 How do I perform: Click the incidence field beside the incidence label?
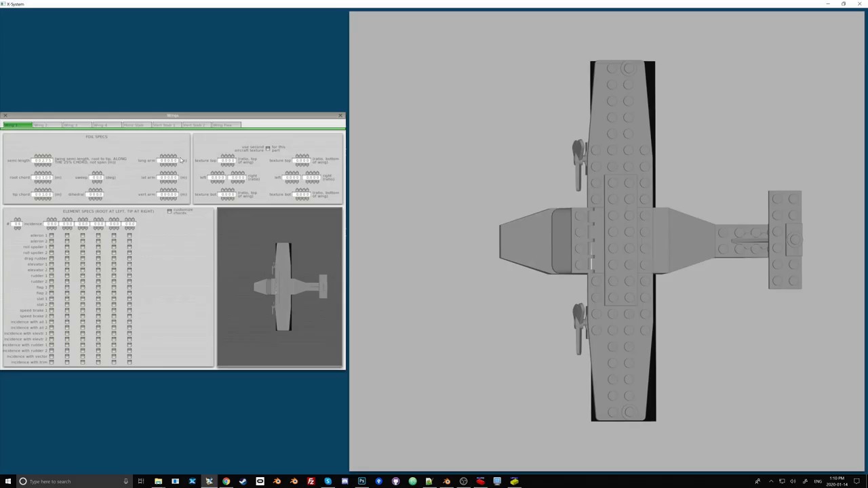[x=52, y=224]
